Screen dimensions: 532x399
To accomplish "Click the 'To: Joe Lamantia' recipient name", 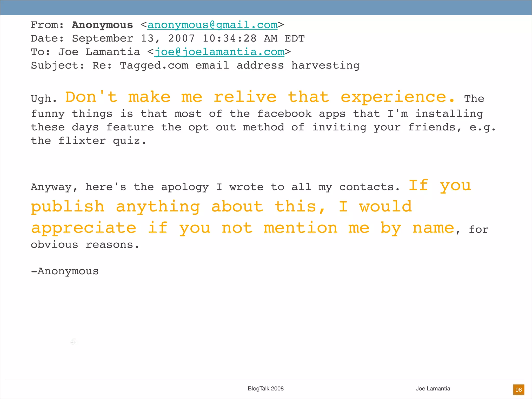I will pos(99,52).
